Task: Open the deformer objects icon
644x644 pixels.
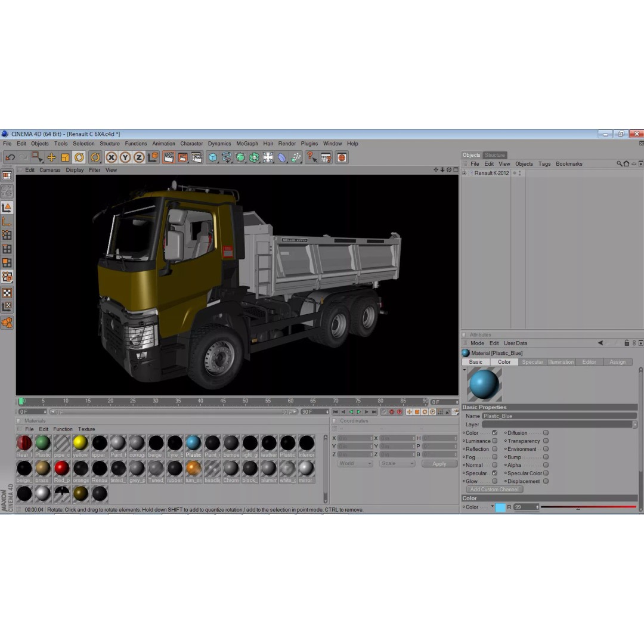Action: tap(281, 157)
